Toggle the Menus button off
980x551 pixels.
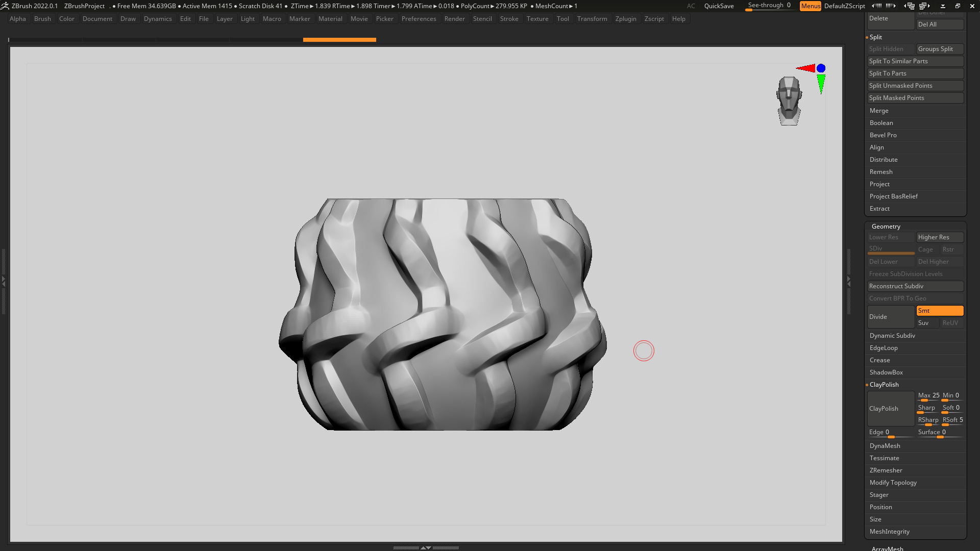pyautogui.click(x=811, y=6)
